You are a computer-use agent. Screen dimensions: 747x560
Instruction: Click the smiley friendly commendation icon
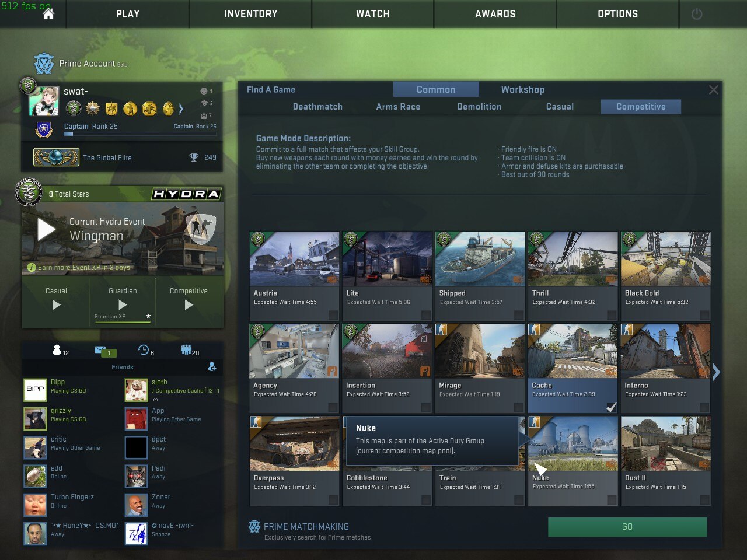click(x=204, y=91)
